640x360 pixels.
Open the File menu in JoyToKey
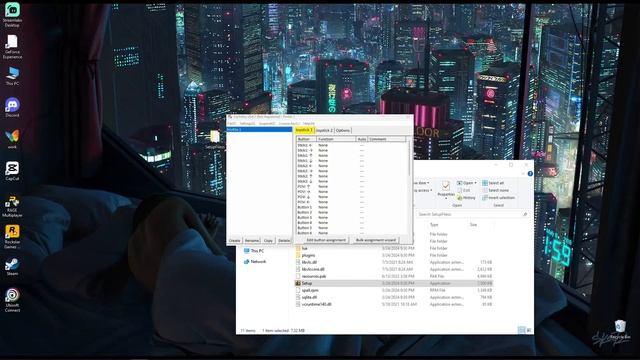tap(231, 123)
